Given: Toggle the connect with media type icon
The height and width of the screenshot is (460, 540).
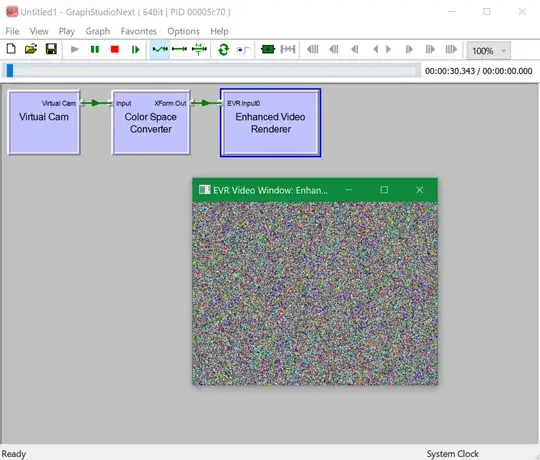Looking at the screenshot, I should [x=199, y=50].
